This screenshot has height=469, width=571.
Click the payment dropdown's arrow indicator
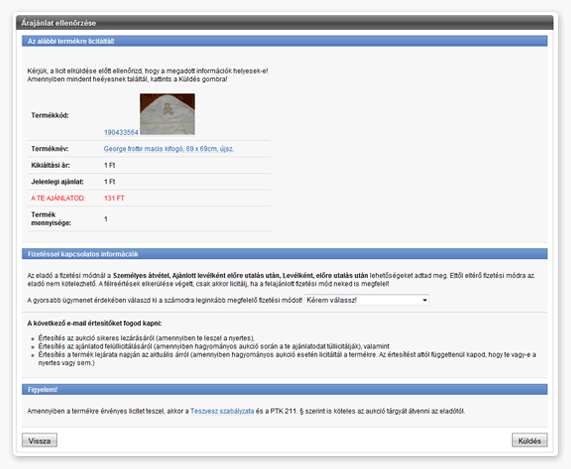425,300
